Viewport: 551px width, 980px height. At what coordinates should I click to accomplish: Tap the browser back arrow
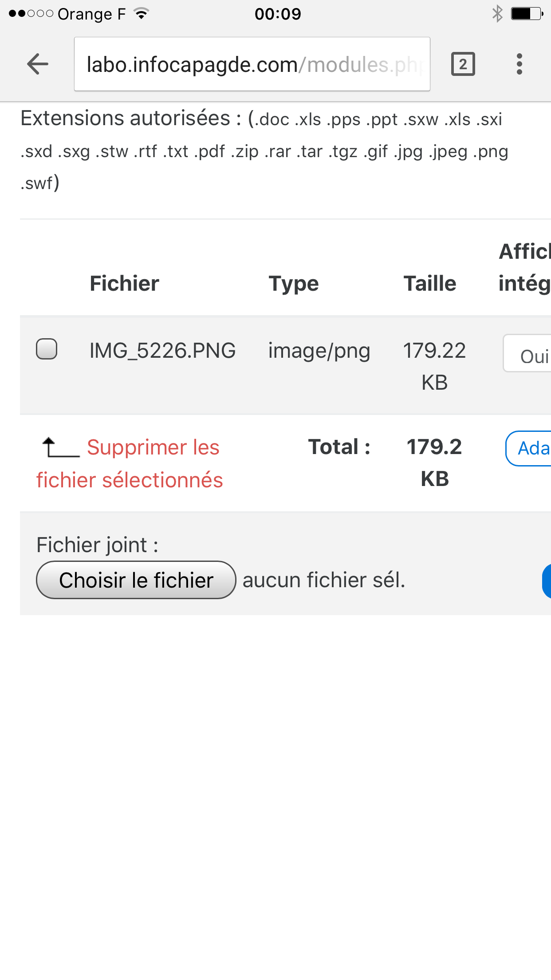point(37,64)
